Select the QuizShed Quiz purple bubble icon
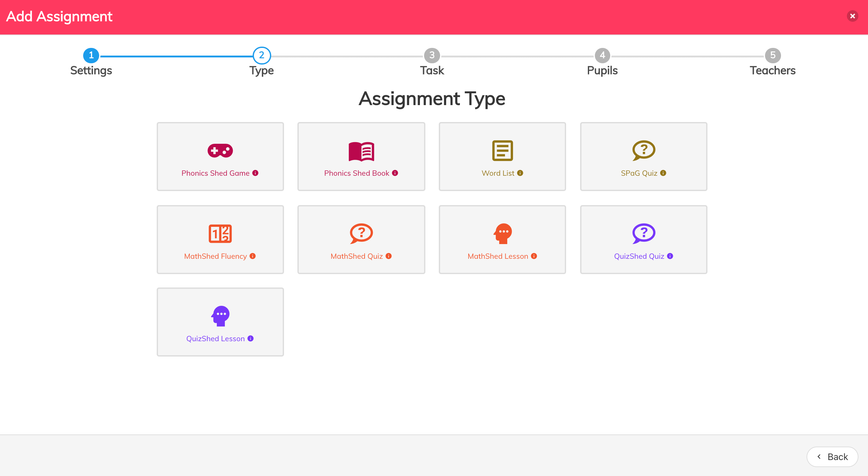868x476 pixels. click(x=643, y=233)
